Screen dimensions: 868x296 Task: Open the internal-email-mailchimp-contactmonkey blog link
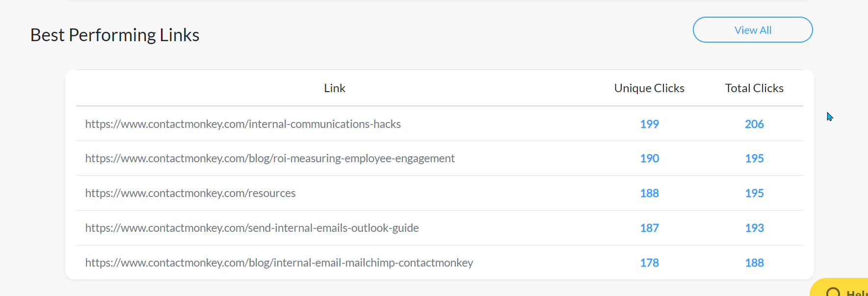point(279,263)
